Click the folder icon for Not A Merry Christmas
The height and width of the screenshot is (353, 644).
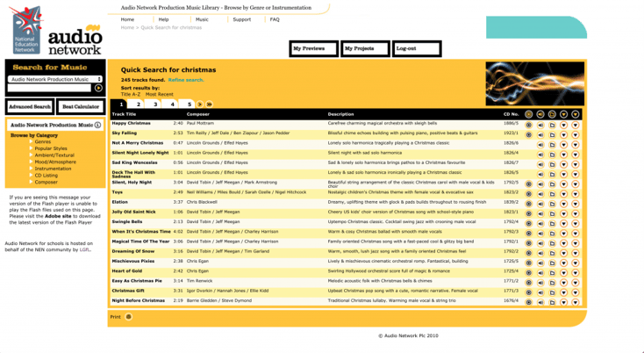coord(552,145)
